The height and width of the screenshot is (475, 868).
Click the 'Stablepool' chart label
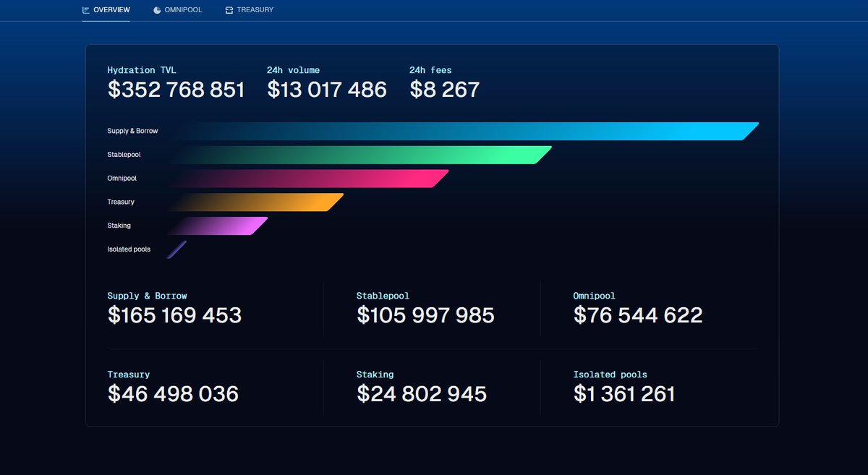click(124, 155)
